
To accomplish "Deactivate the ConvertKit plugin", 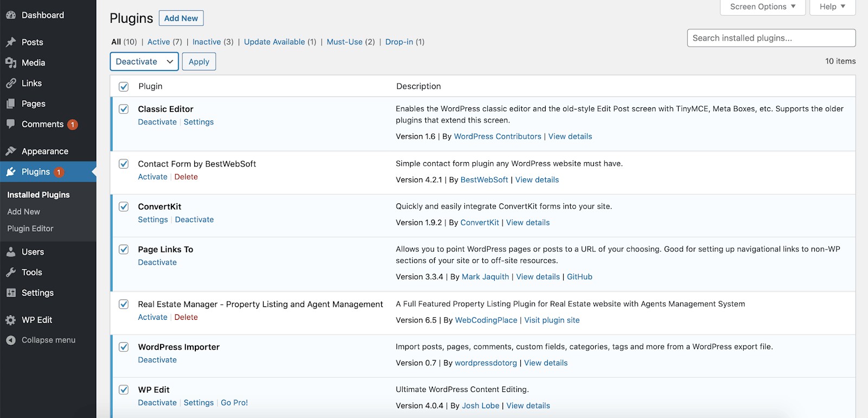I will pyautogui.click(x=194, y=220).
